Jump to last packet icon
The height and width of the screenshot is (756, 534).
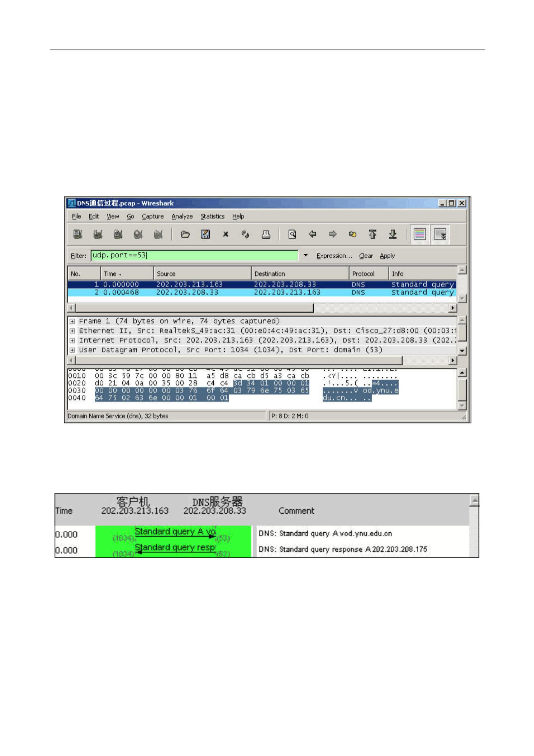393,234
